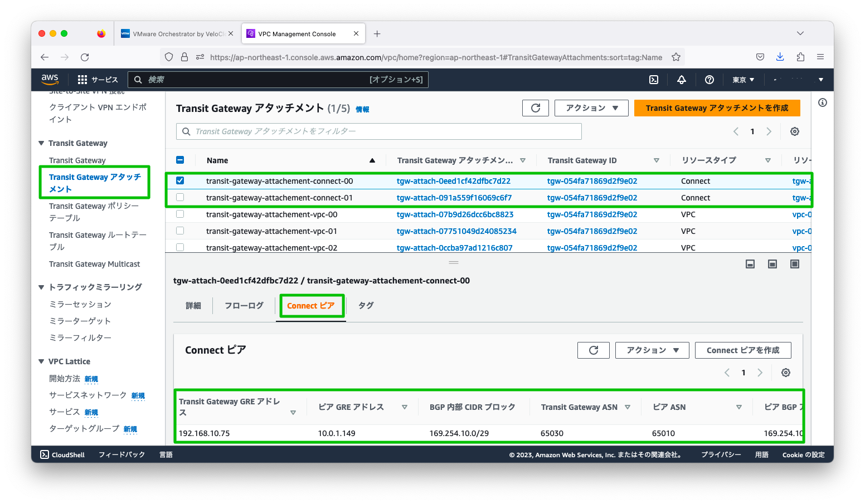
Task: Sort by Transit Gateway ID column
Action: tap(582, 160)
